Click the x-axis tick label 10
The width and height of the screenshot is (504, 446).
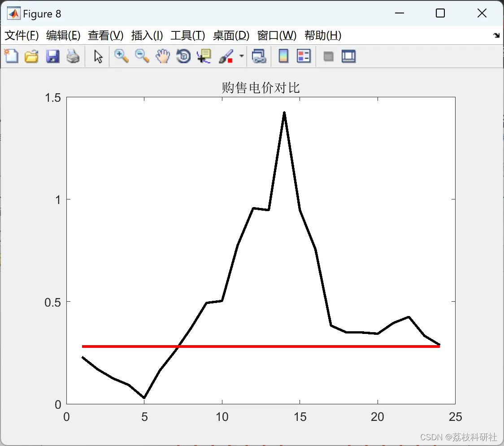tap(222, 417)
